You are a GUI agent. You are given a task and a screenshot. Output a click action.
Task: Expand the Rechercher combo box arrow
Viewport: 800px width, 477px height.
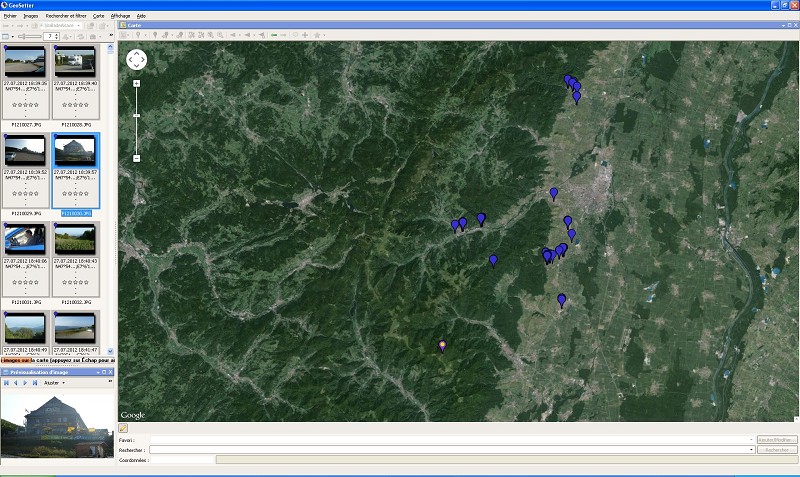click(x=751, y=450)
